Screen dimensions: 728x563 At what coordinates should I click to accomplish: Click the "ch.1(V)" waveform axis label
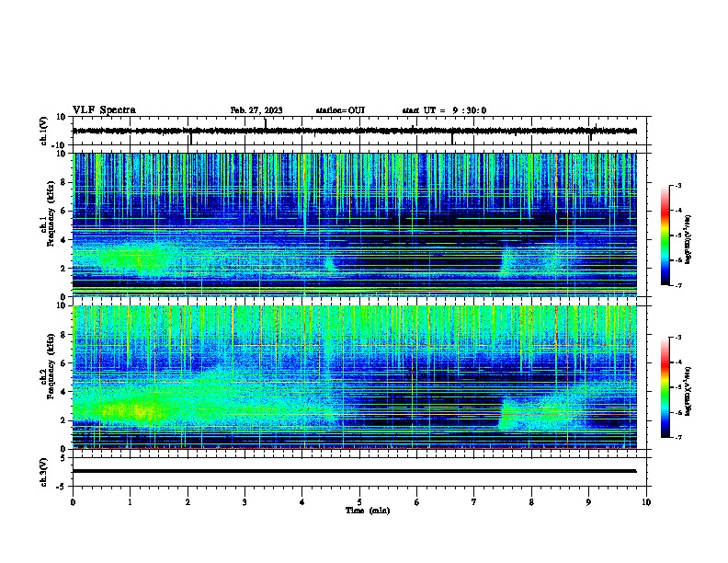pos(44,131)
